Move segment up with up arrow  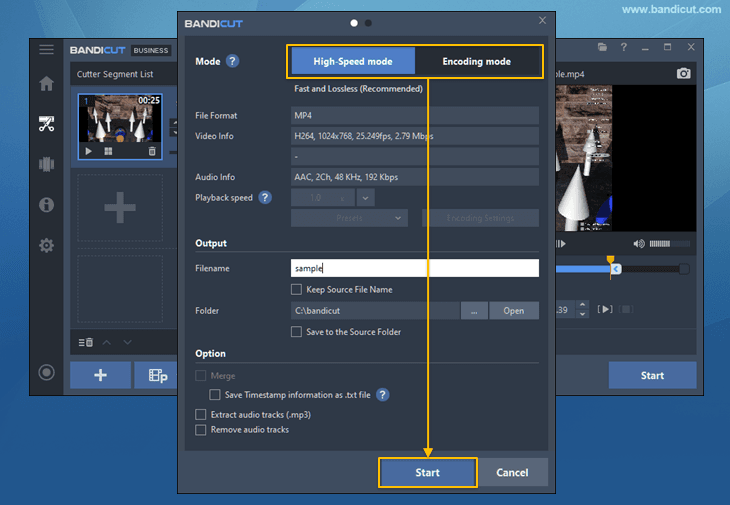pyautogui.click(x=107, y=343)
